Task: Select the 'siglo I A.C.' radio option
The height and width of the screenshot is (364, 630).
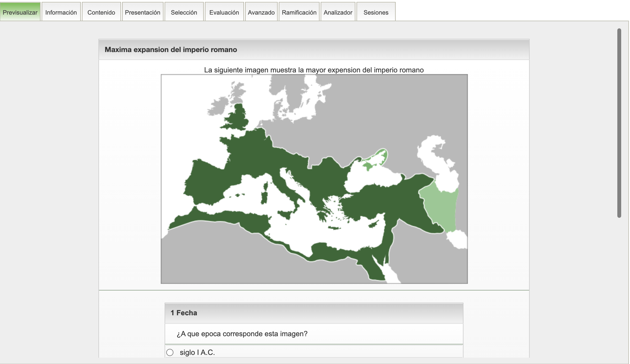Action: pyautogui.click(x=170, y=352)
